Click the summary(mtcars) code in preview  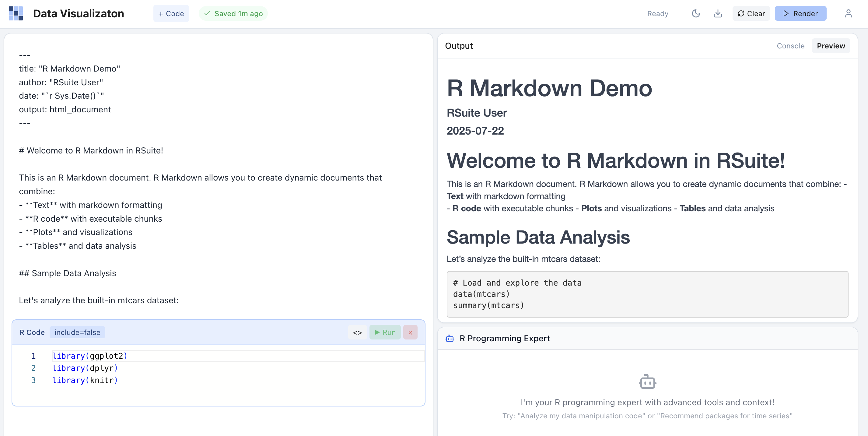tap(488, 305)
